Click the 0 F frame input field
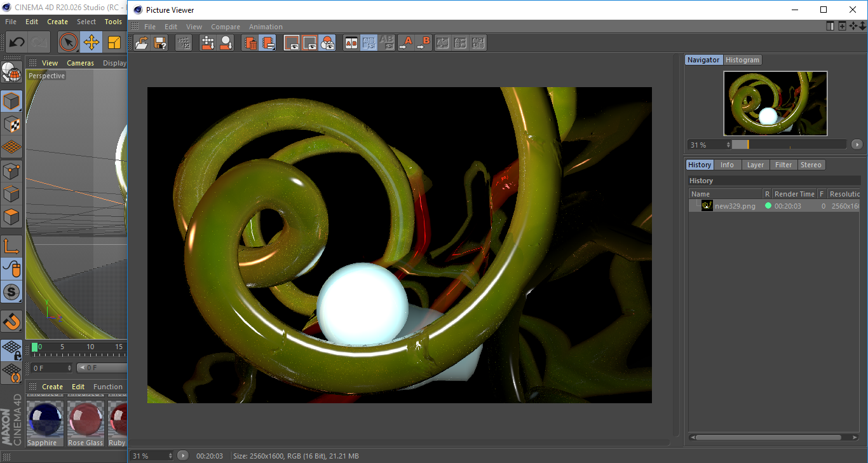The image size is (868, 463). coord(51,368)
